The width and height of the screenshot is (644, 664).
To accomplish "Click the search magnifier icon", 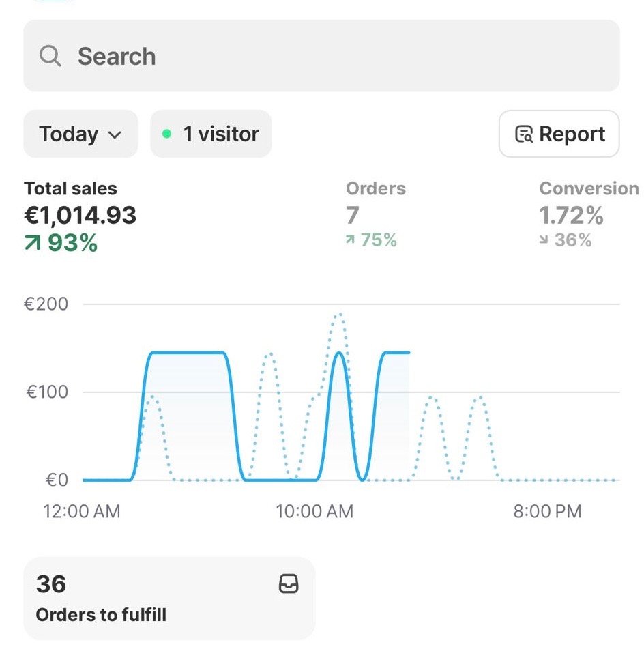I will point(50,56).
